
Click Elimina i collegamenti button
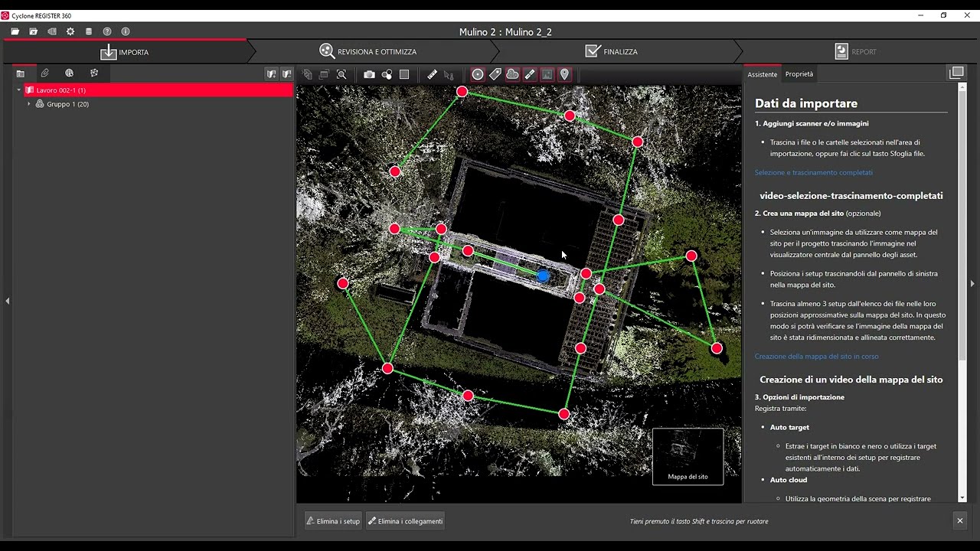[406, 521]
